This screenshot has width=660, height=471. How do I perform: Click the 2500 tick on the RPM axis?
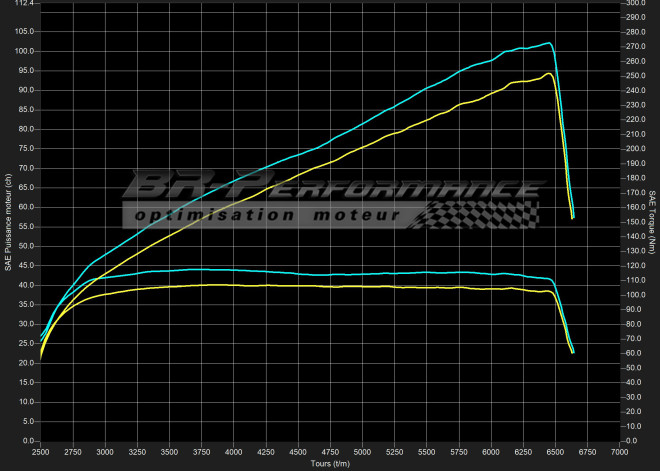(x=41, y=453)
